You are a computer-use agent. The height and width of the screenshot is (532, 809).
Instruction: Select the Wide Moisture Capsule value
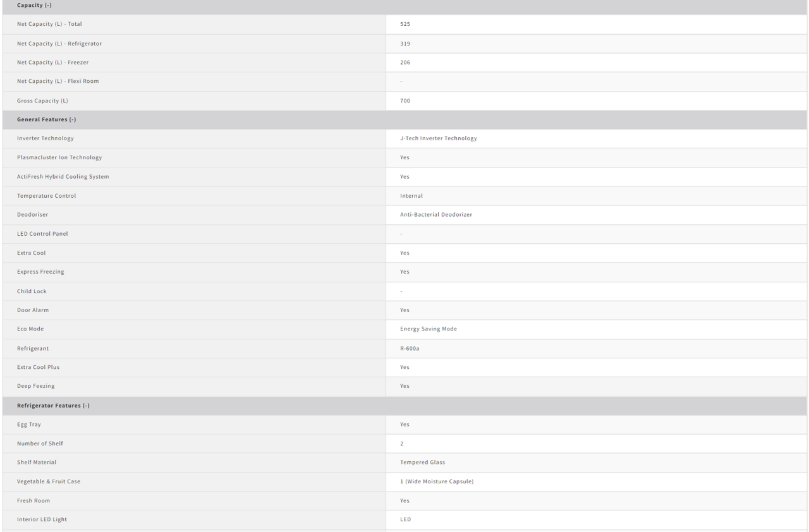[x=436, y=481]
